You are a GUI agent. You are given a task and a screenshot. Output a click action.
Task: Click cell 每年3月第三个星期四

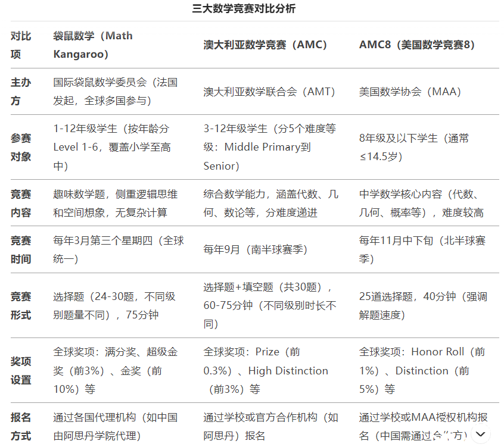pyautogui.click(x=119, y=250)
